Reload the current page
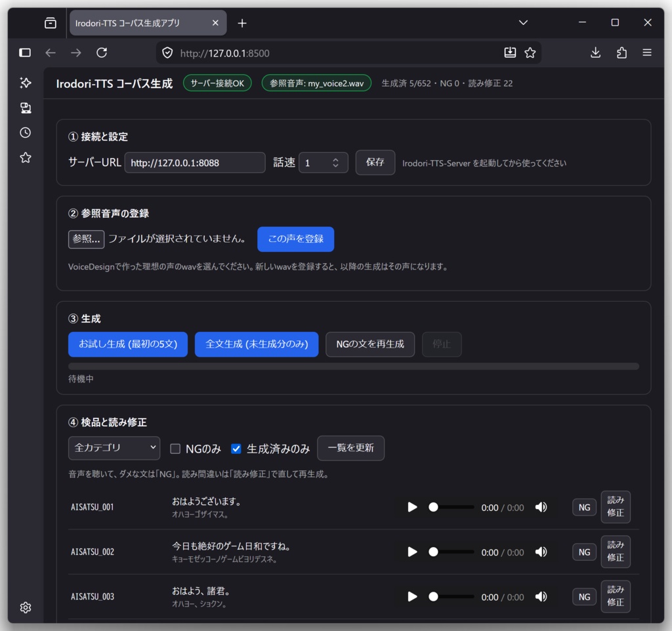 click(102, 52)
